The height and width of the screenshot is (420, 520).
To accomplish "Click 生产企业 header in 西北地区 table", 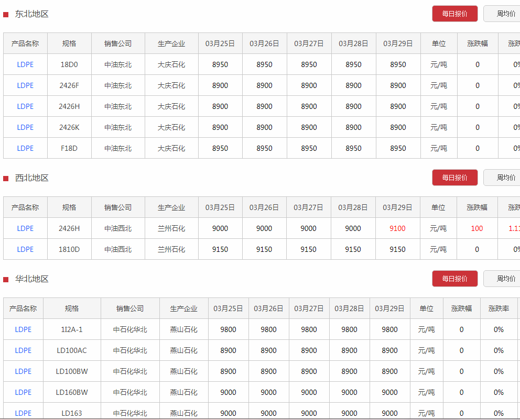I will coord(171,207).
